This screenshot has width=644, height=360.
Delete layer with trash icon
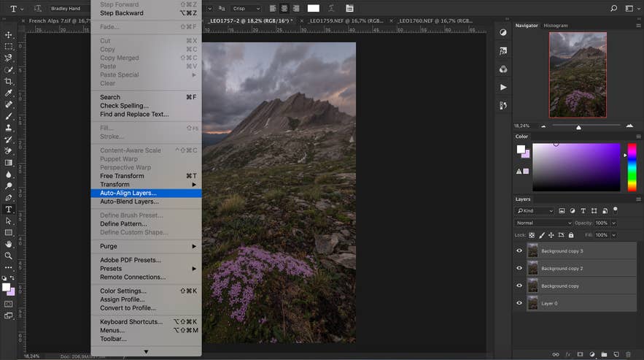[628, 354]
